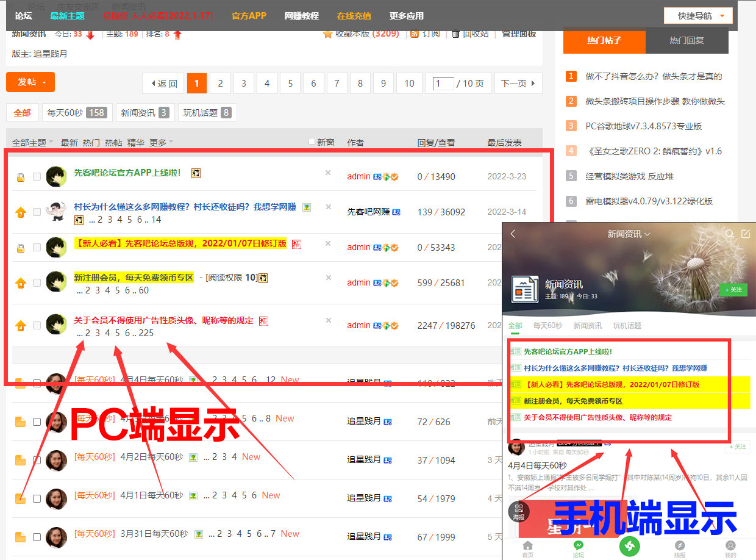Click the orange 发帖 button
The height and width of the screenshot is (560, 756).
tap(30, 82)
